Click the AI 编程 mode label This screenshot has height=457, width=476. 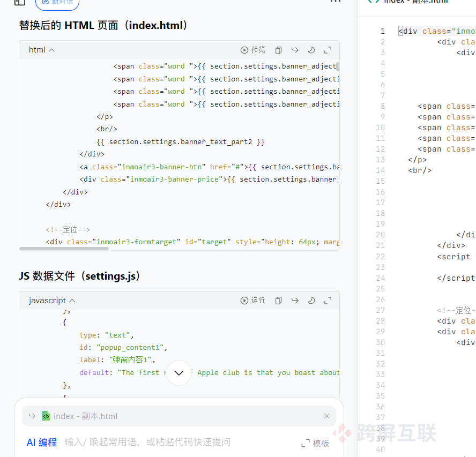(x=42, y=443)
